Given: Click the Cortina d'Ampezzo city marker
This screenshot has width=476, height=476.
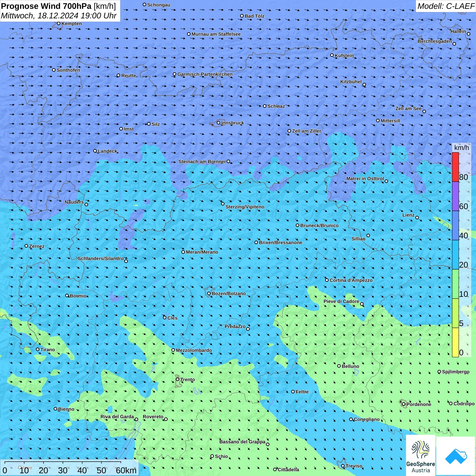Looking at the screenshot, I should tap(327, 280).
